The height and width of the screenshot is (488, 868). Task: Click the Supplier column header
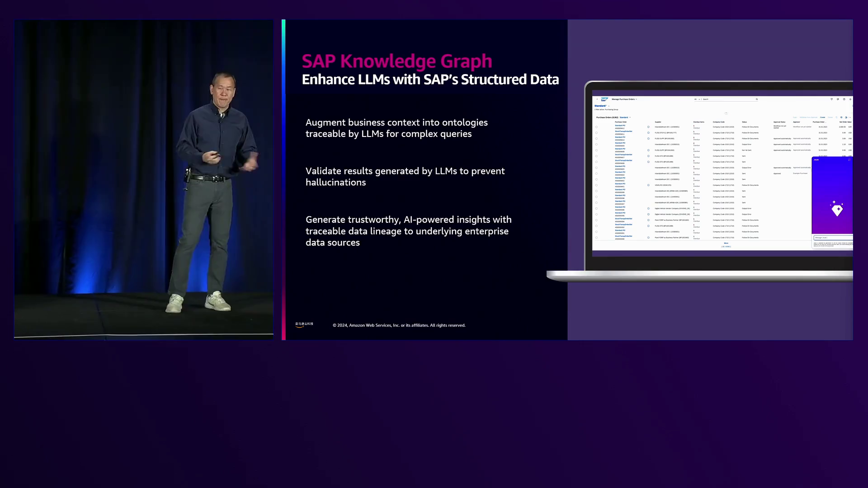pyautogui.click(x=658, y=122)
